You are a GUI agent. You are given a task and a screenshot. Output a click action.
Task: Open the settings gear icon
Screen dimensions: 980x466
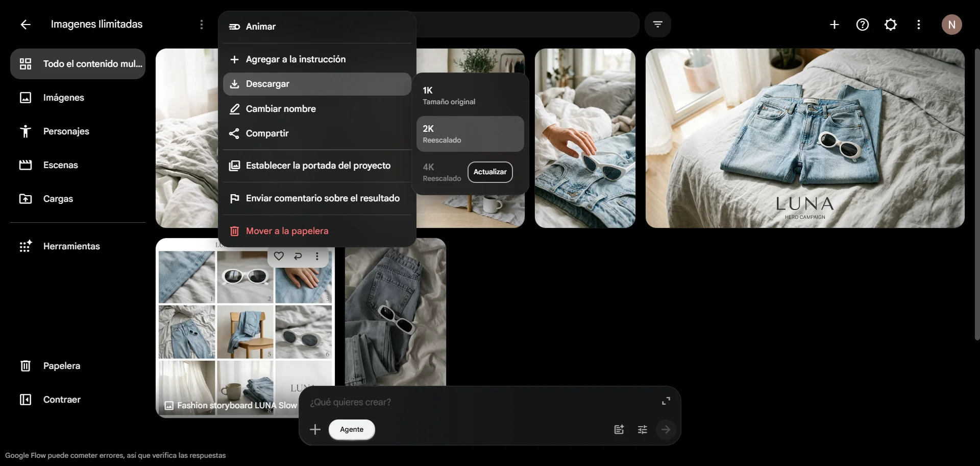890,25
